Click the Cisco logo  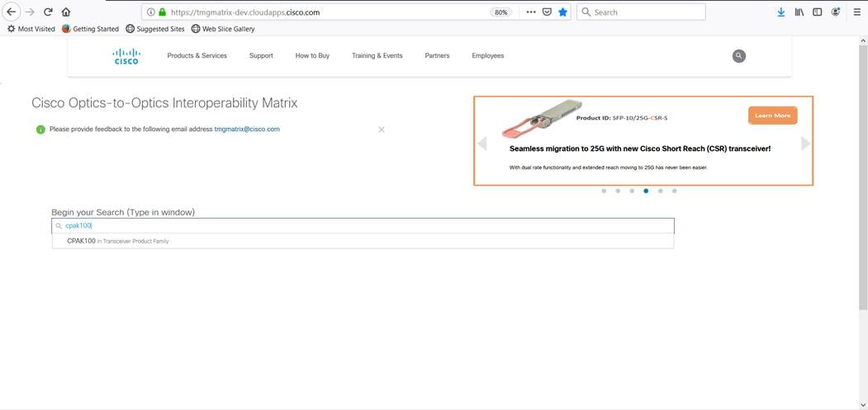(126, 56)
